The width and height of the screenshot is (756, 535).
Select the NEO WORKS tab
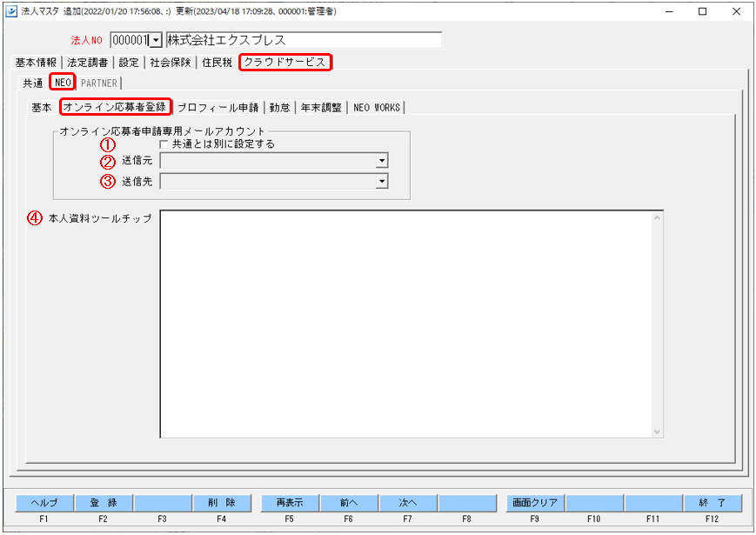pyautogui.click(x=377, y=108)
